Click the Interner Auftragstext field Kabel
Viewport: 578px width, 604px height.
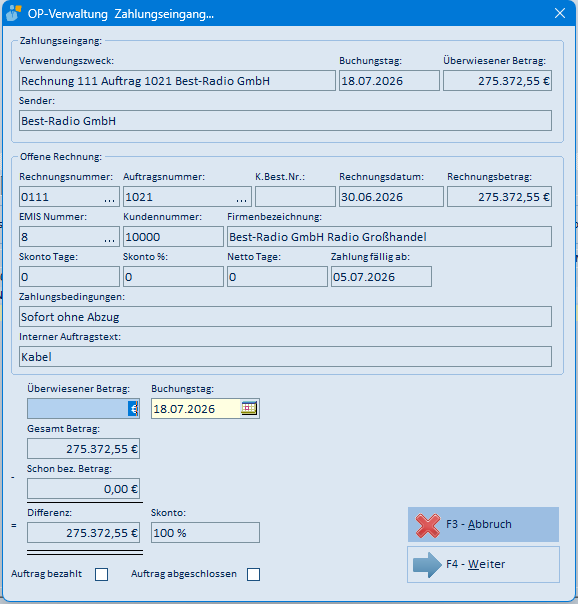[x=285, y=357]
